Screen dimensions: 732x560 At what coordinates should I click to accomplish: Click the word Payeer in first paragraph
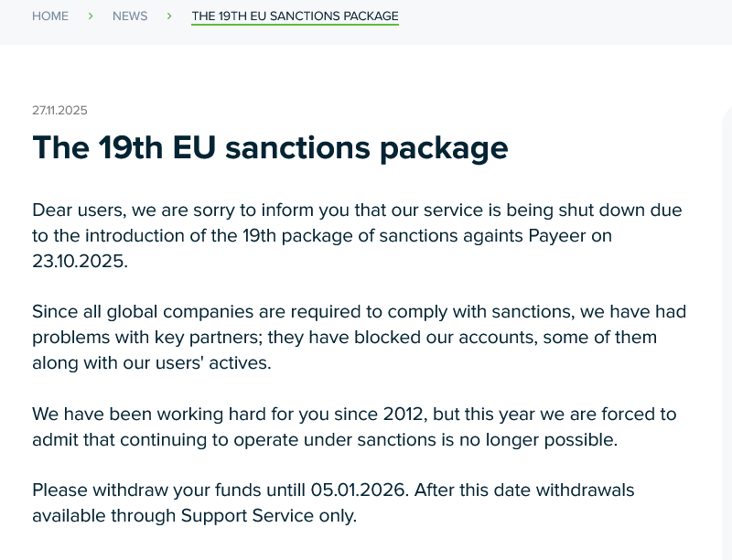(x=558, y=235)
